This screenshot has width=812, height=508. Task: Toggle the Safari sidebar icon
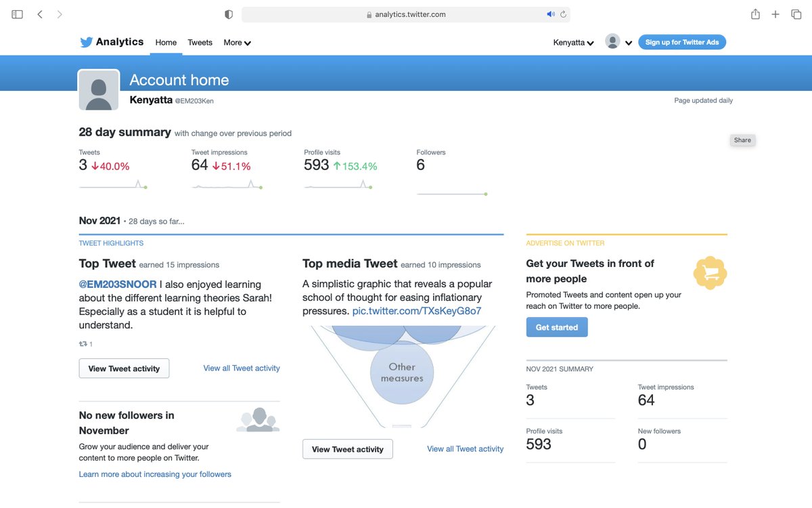point(18,14)
